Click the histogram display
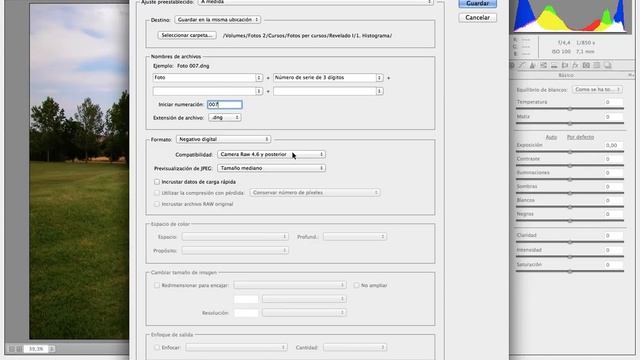The image size is (640, 360). (570, 16)
